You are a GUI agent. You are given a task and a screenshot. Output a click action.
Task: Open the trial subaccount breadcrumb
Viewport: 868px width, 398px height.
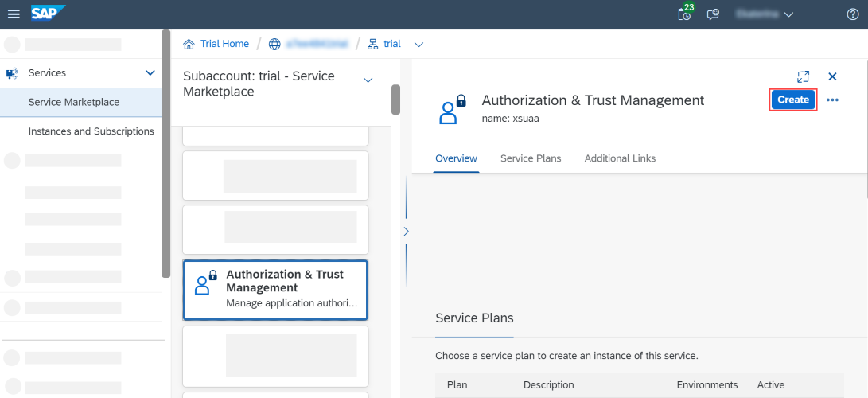[x=392, y=44]
